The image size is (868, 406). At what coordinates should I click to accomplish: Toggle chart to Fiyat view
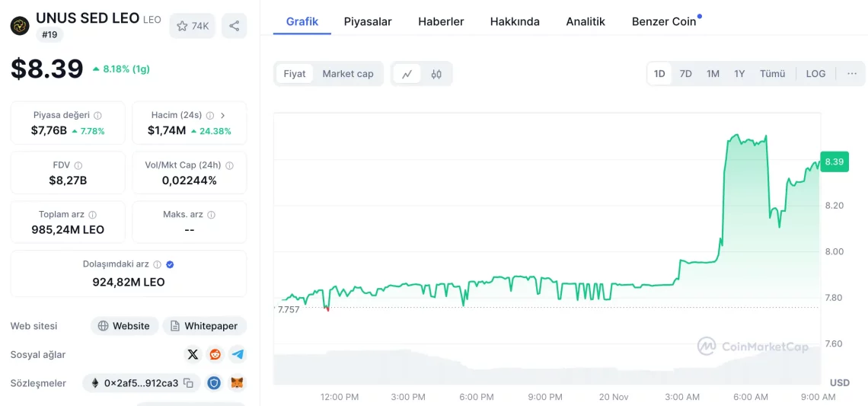click(295, 74)
